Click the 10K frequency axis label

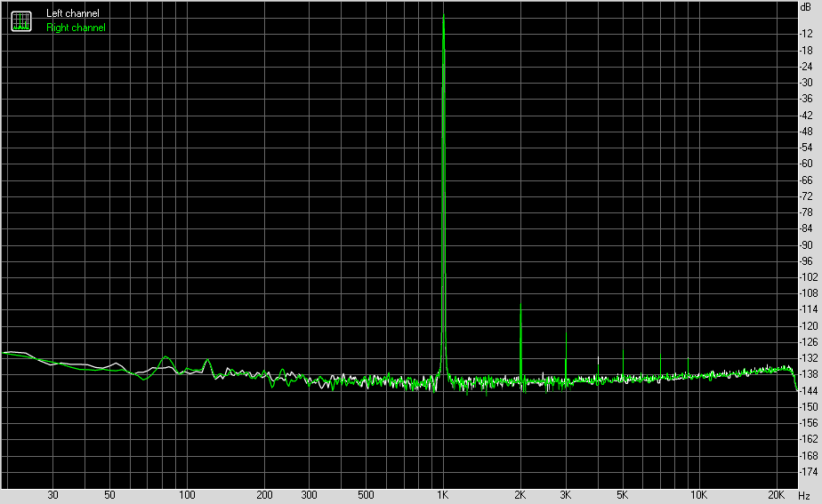click(699, 494)
